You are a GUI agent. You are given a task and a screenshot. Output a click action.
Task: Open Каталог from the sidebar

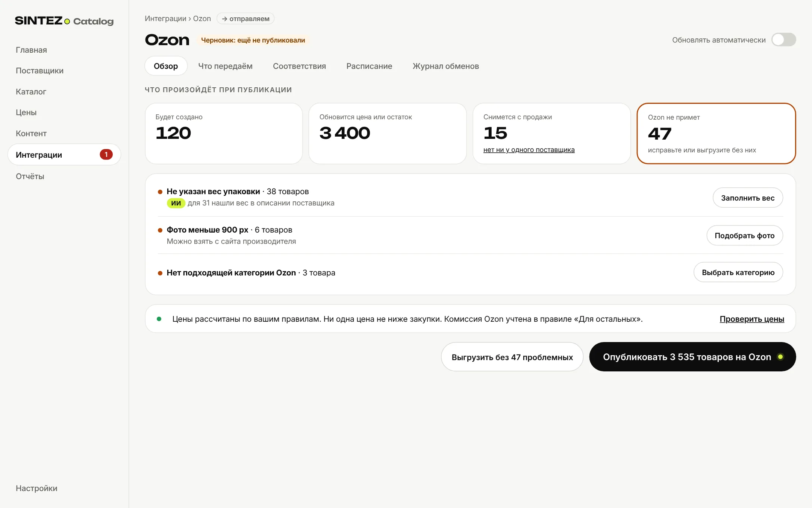(31, 91)
